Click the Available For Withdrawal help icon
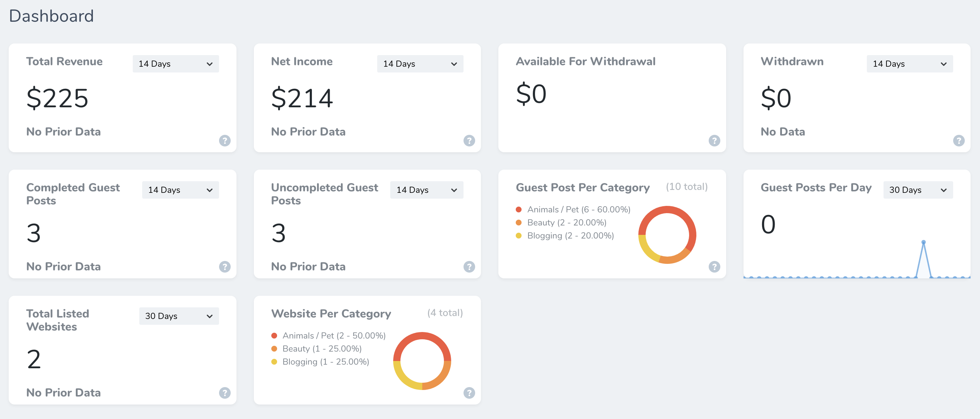 714,141
